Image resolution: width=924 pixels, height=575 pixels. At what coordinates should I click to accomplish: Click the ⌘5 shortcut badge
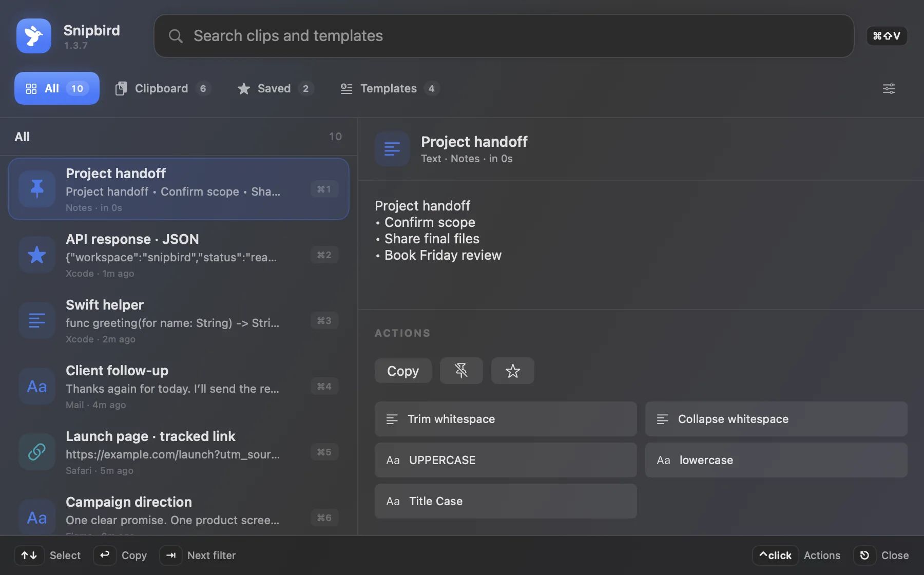tap(324, 452)
